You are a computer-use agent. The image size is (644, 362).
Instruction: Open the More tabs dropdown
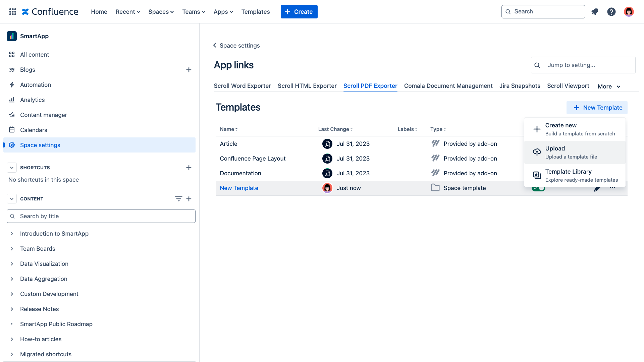609,86
